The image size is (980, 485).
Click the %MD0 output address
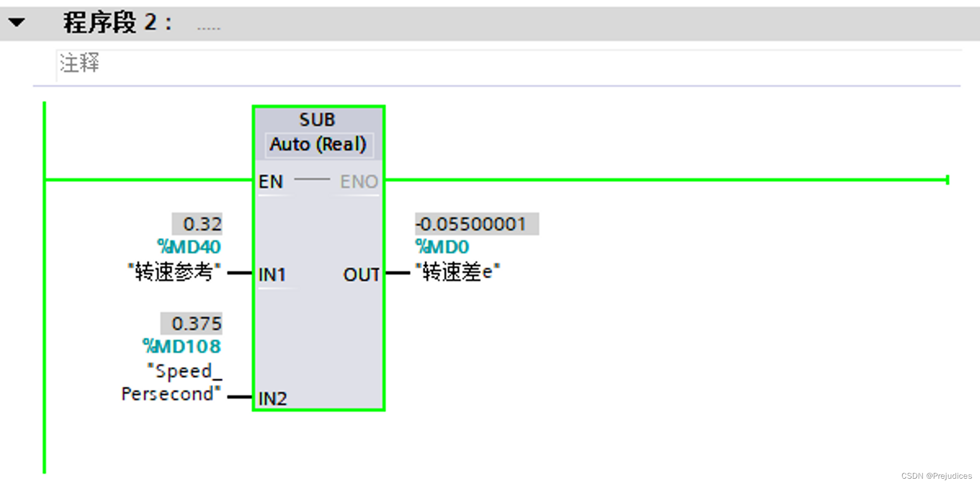tap(442, 246)
